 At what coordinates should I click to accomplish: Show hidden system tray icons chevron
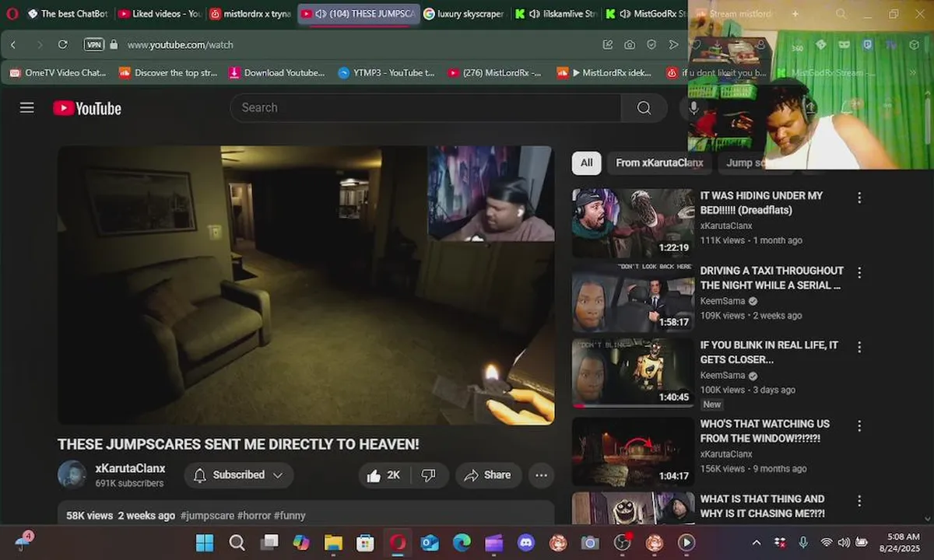point(756,542)
